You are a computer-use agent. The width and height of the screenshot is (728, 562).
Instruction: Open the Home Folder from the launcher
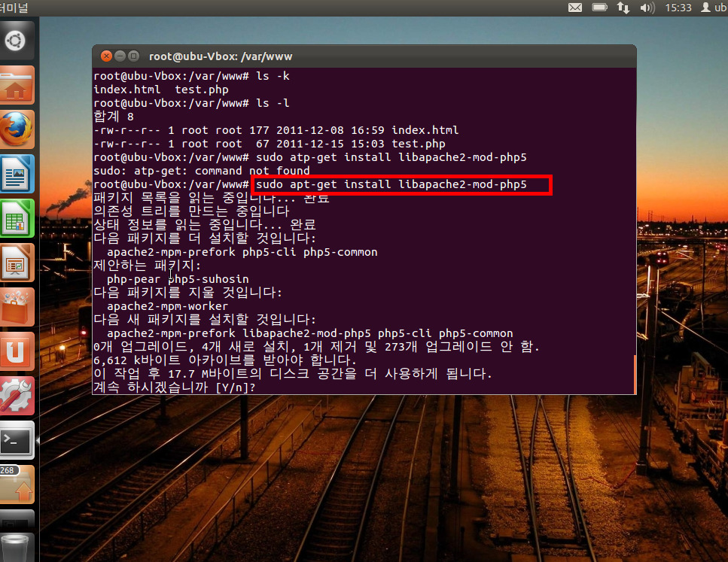pos(17,84)
